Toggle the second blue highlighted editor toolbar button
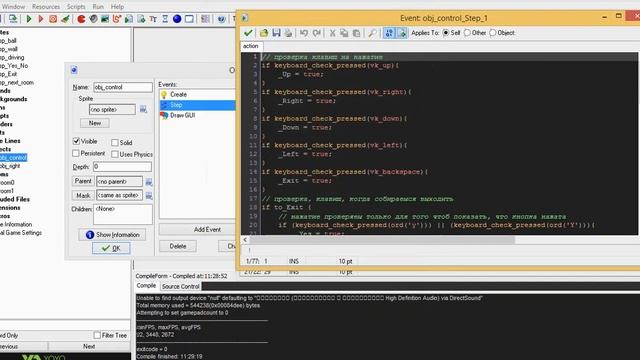This screenshot has width=640, height=360. pos(402,33)
